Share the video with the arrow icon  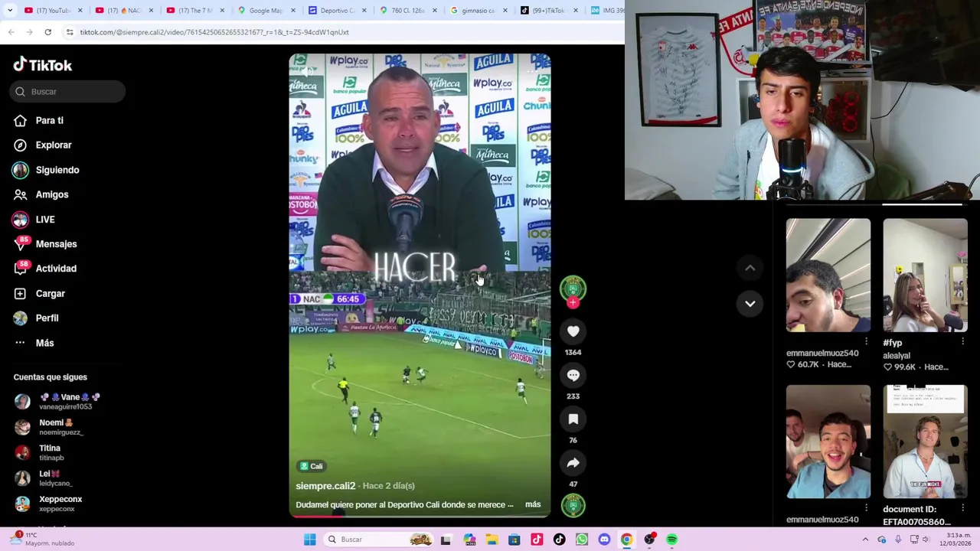(573, 463)
